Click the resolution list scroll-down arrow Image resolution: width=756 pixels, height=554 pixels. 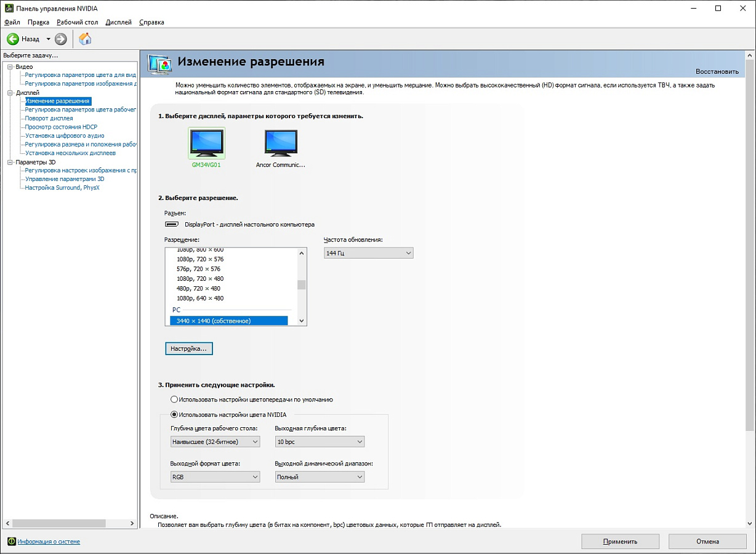302,321
